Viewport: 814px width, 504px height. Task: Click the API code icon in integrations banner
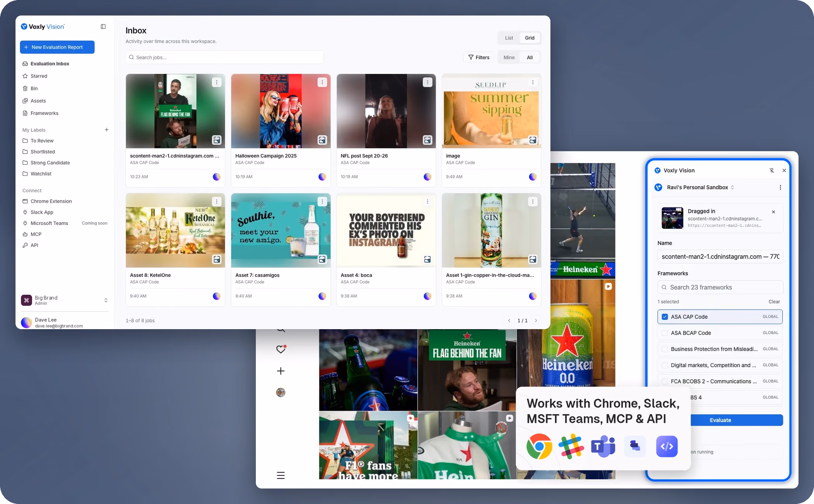(667, 447)
